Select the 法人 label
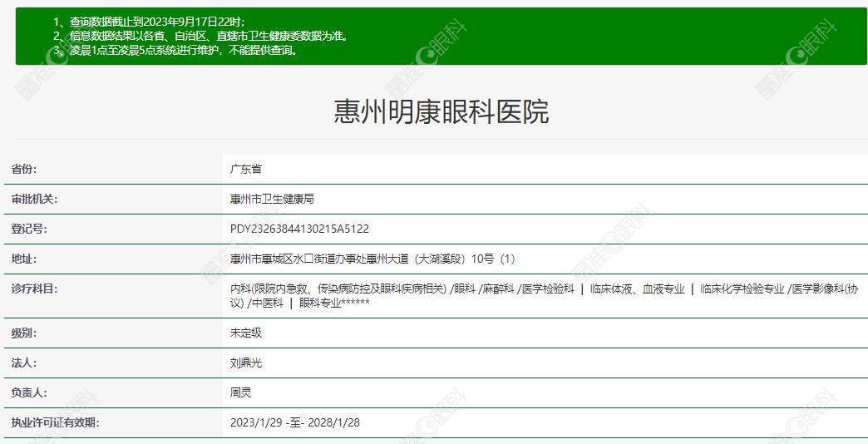Image resolution: width=868 pixels, height=444 pixels. [24, 363]
